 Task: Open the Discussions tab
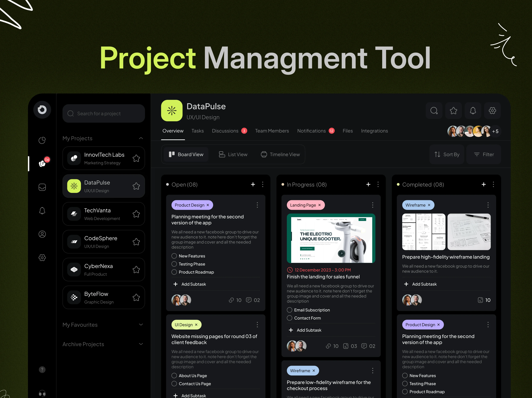pos(230,131)
